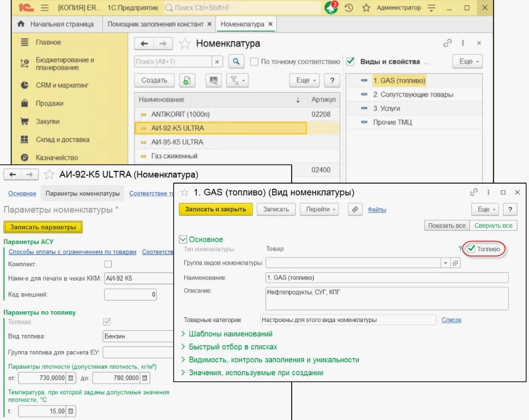Go forward in Номенклатура list window
The width and height of the screenshot is (529, 420).
163,43
